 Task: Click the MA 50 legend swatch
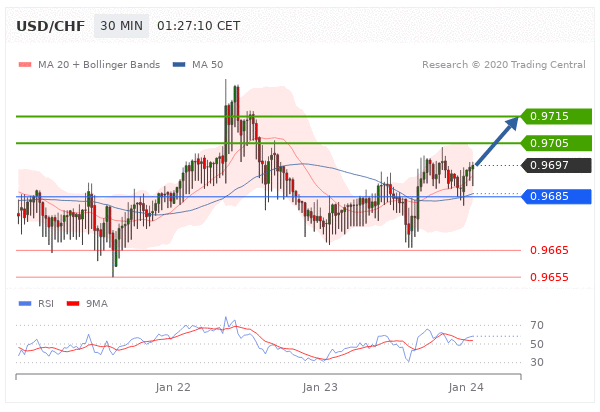point(179,65)
